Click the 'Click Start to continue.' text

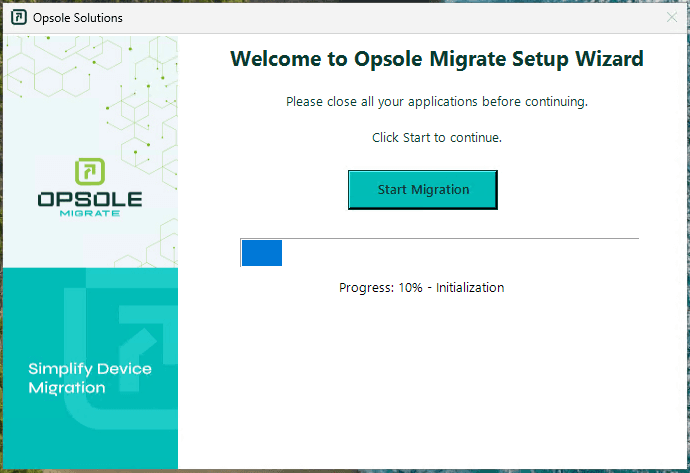point(437,138)
